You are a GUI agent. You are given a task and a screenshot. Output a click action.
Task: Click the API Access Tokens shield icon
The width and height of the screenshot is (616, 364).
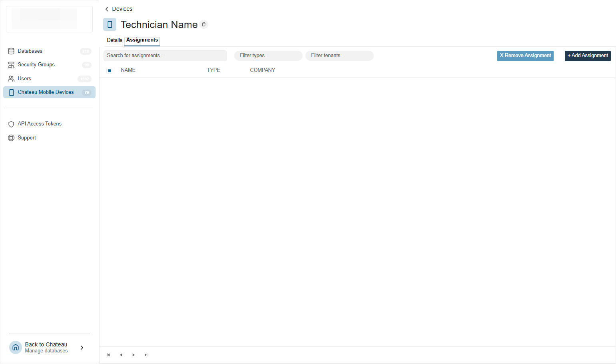pos(11,124)
